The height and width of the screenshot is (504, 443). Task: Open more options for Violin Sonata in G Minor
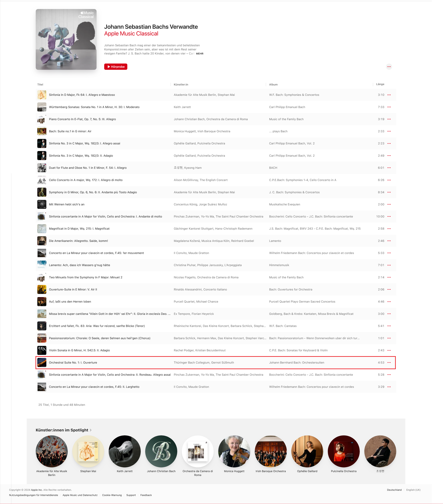(389, 350)
